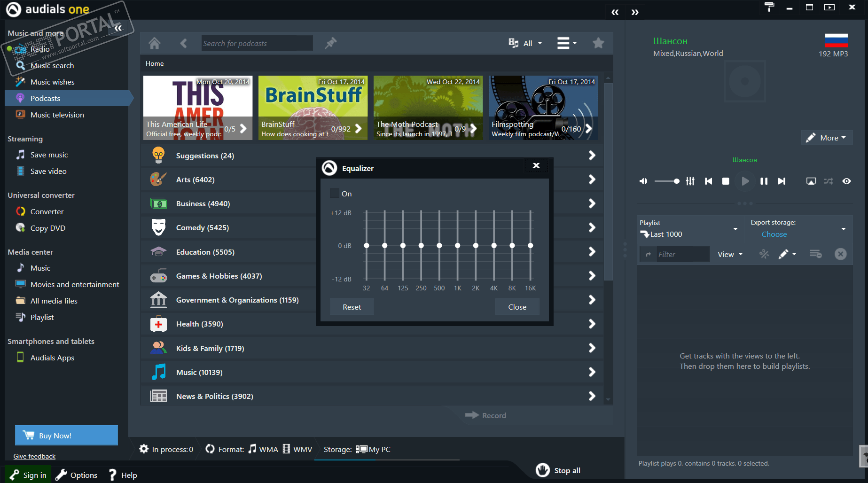The height and width of the screenshot is (483, 868).
Task: Open Help at the bottom bar
Action: click(123, 475)
